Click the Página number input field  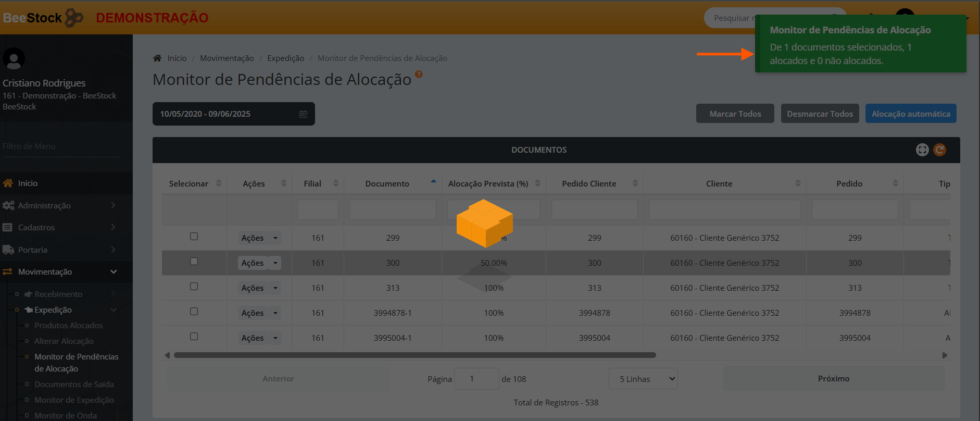pyautogui.click(x=476, y=379)
